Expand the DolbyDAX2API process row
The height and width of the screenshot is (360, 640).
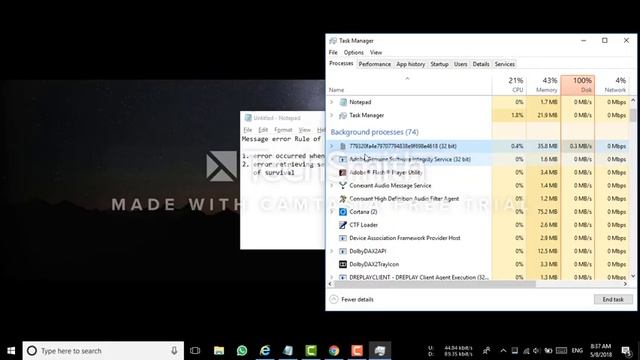332,251
